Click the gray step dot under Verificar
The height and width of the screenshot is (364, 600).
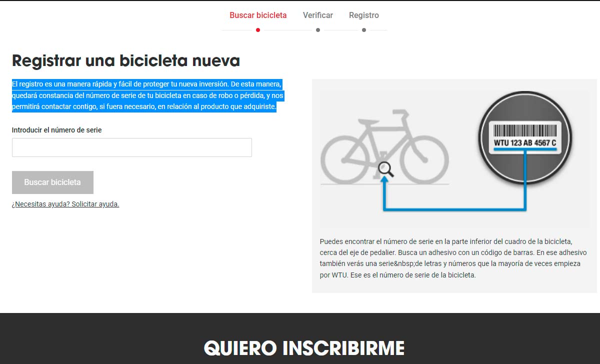tap(318, 30)
